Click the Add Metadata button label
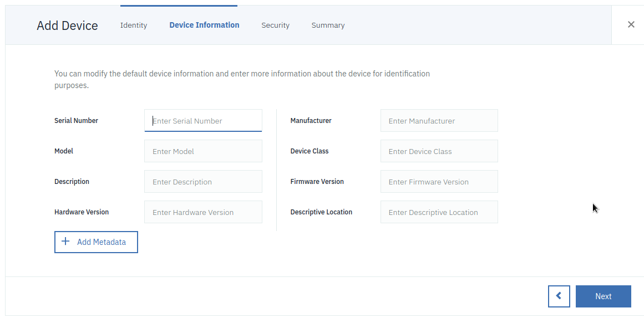This screenshot has width=644, height=318. (102, 242)
